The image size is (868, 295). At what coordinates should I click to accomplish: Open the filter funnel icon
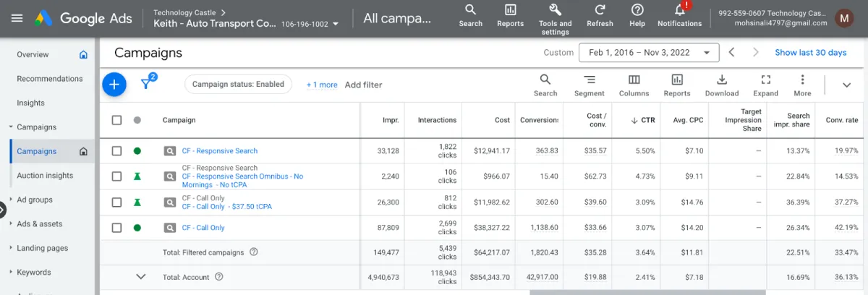[147, 85]
